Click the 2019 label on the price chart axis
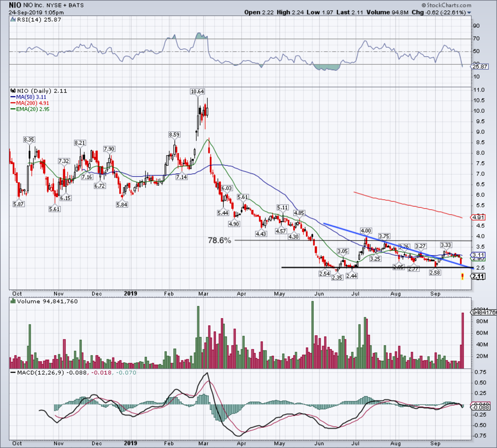This screenshot has width=497, height=448. click(130, 293)
